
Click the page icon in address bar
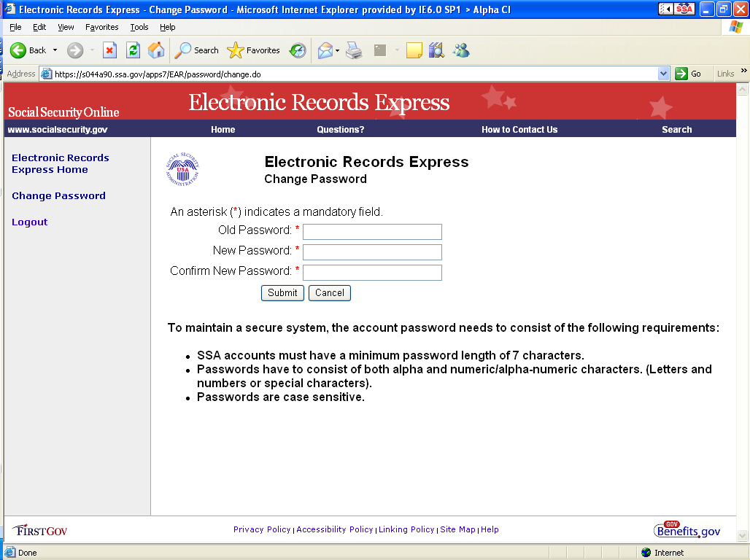[47, 74]
